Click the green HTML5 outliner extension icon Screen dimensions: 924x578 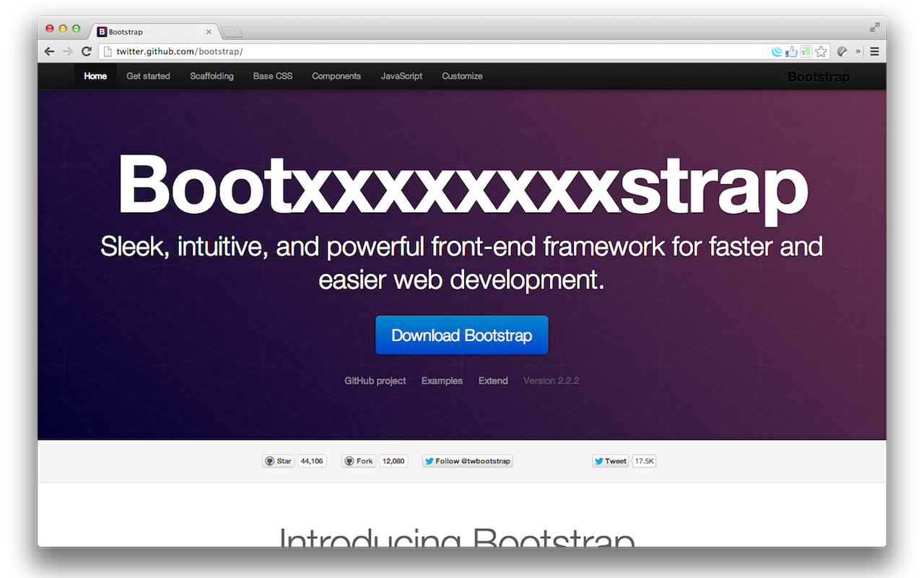click(x=806, y=51)
